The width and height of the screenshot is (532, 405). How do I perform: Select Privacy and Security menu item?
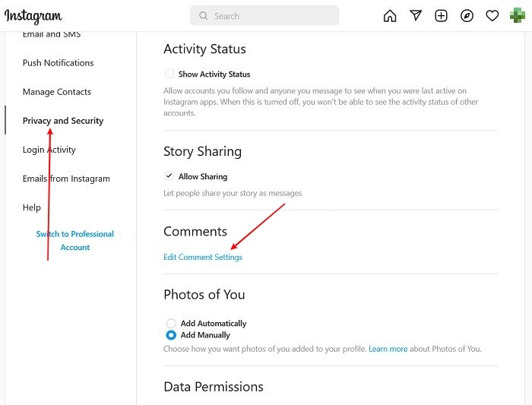(63, 121)
